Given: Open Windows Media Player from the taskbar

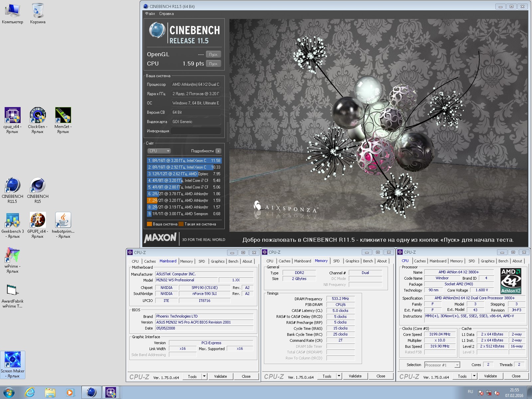Looking at the screenshot, I should point(70,393).
